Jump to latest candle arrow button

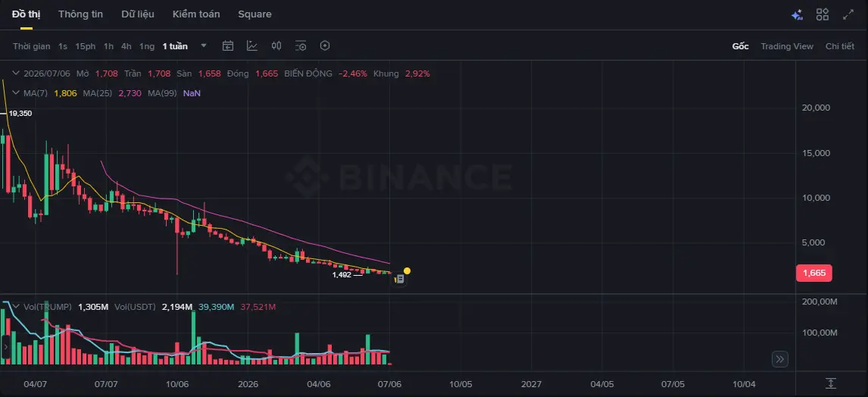[780, 359]
